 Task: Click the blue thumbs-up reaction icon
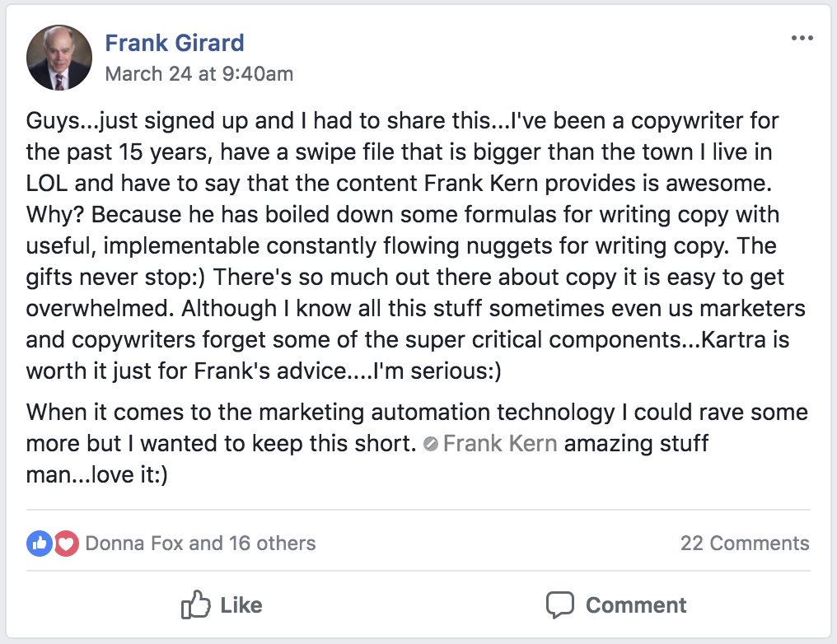tap(39, 544)
